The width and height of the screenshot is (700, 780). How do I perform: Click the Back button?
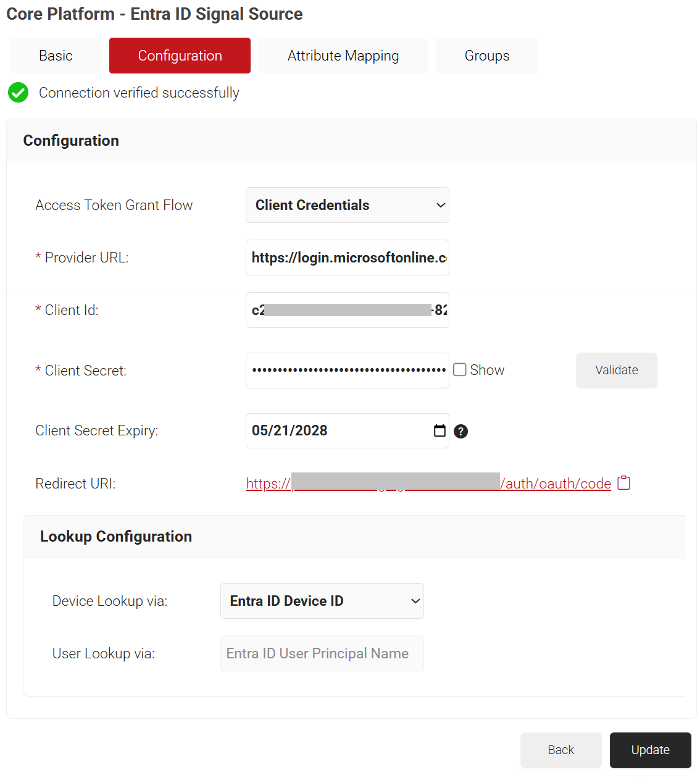tap(561, 750)
